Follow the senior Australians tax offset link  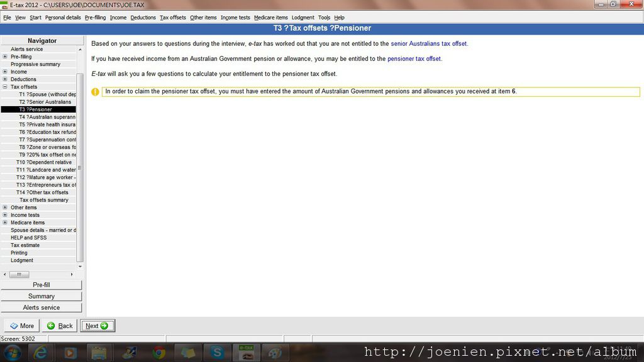pos(429,43)
